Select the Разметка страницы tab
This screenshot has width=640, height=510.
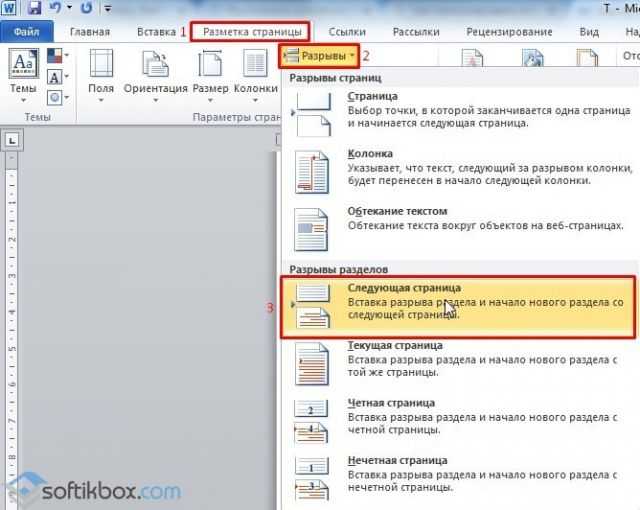[252, 32]
